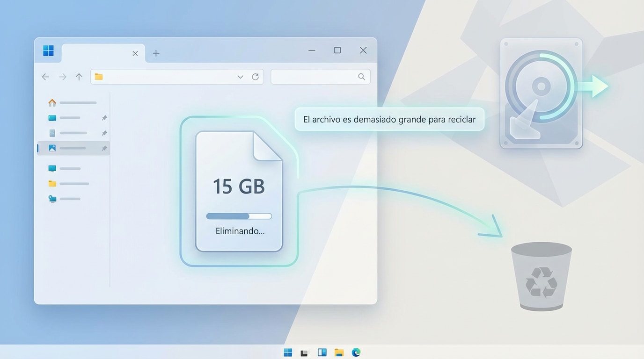This screenshot has width=644, height=359.
Task: Click the pin icon next to the second sidebar item
Action: point(104,117)
